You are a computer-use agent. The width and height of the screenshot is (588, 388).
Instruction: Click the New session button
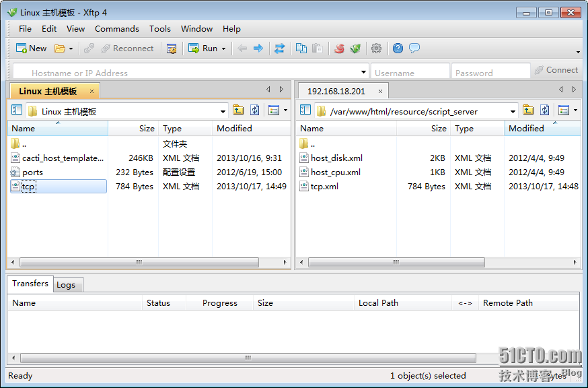[31, 48]
